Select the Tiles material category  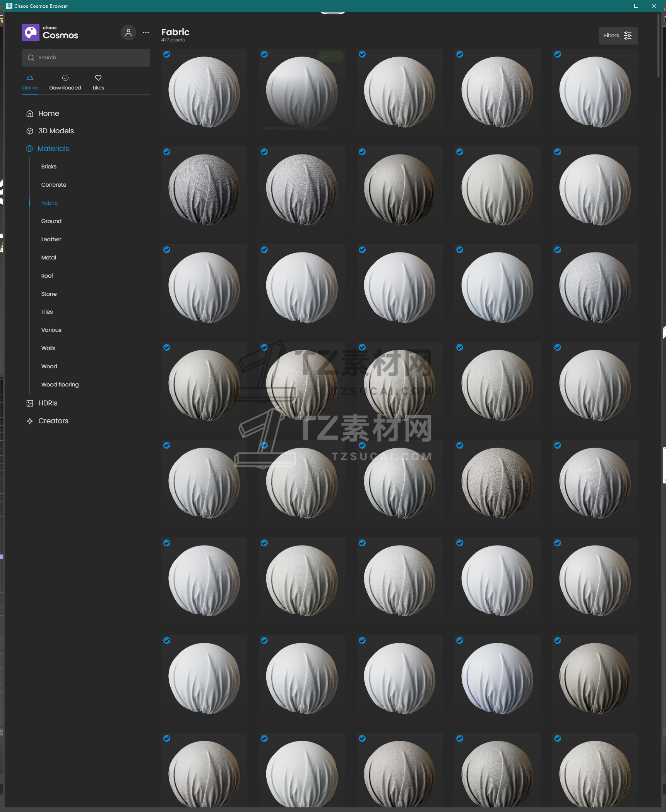pyautogui.click(x=47, y=312)
